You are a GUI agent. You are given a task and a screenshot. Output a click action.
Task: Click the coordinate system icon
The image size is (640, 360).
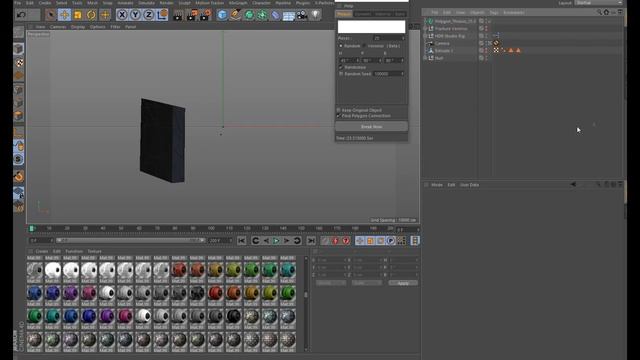162,15
